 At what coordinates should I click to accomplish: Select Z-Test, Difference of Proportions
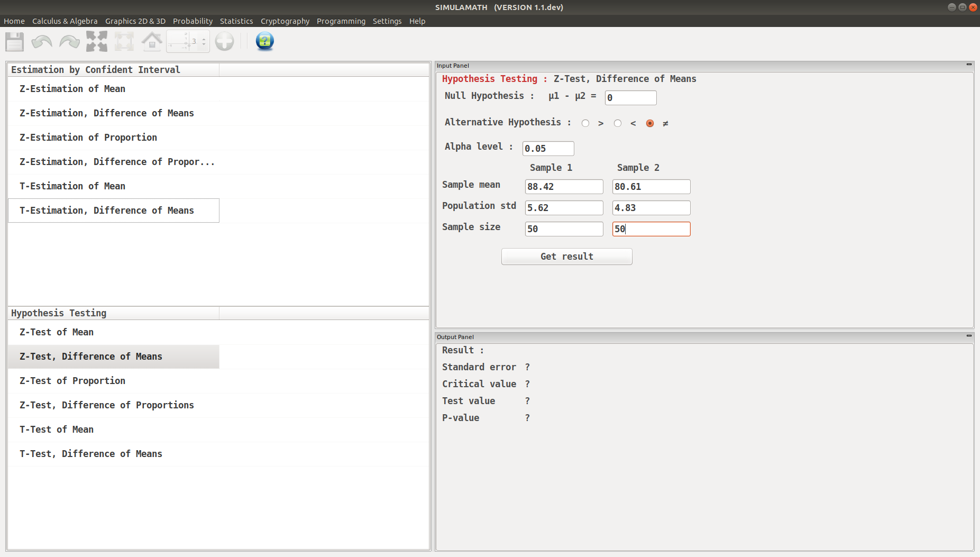(114, 405)
